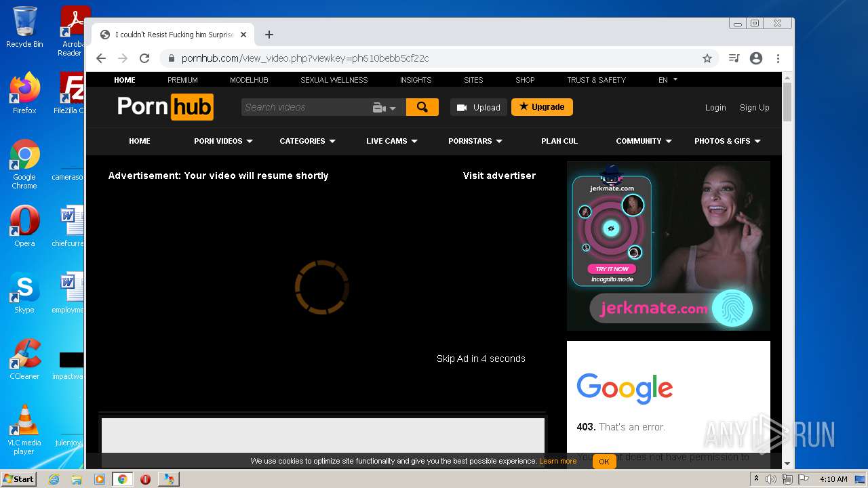
Task: Click the Upload button
Action: tap(479, 107)
